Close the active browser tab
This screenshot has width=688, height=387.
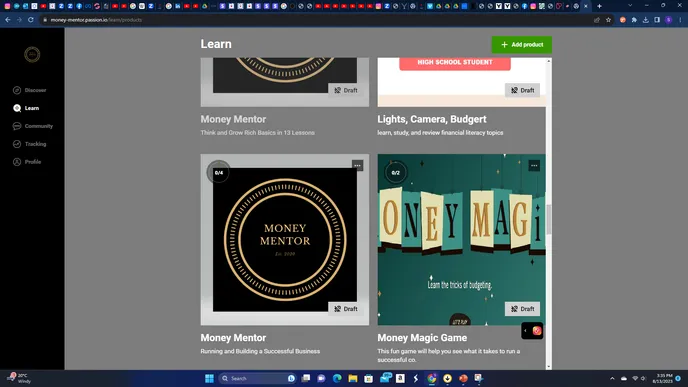(x=585, y=6)
